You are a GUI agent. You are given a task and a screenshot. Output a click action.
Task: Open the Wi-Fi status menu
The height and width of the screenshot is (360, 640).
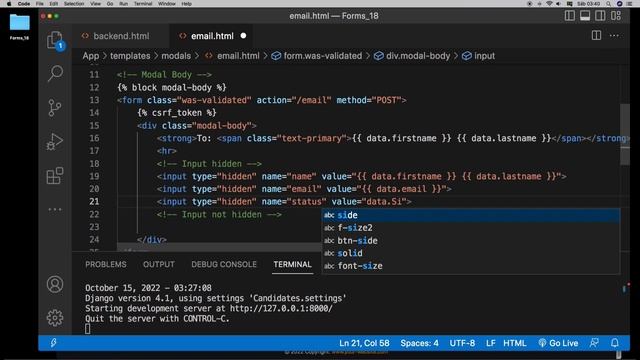pos(549,4)
